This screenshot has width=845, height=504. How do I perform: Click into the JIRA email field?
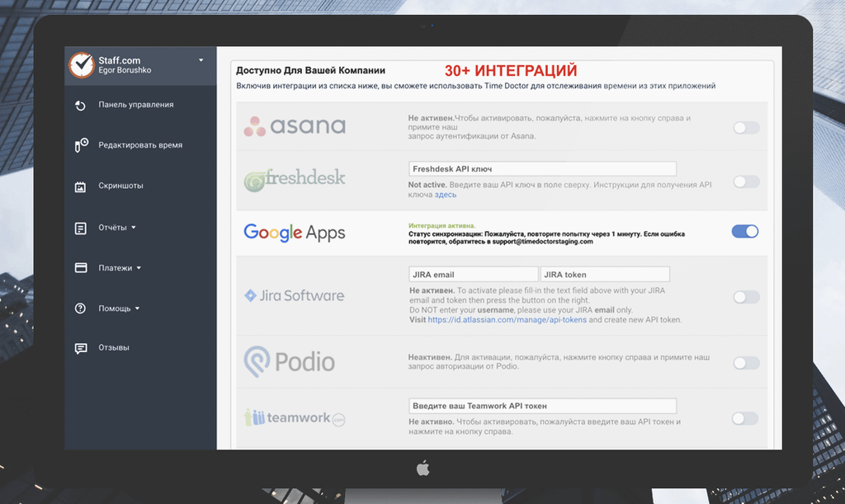[473, 274]
